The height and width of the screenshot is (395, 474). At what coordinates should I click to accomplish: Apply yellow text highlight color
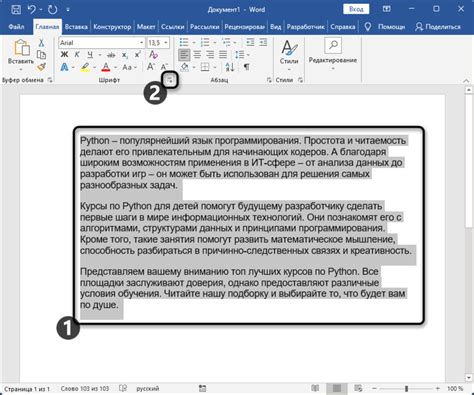click(85, 67)
